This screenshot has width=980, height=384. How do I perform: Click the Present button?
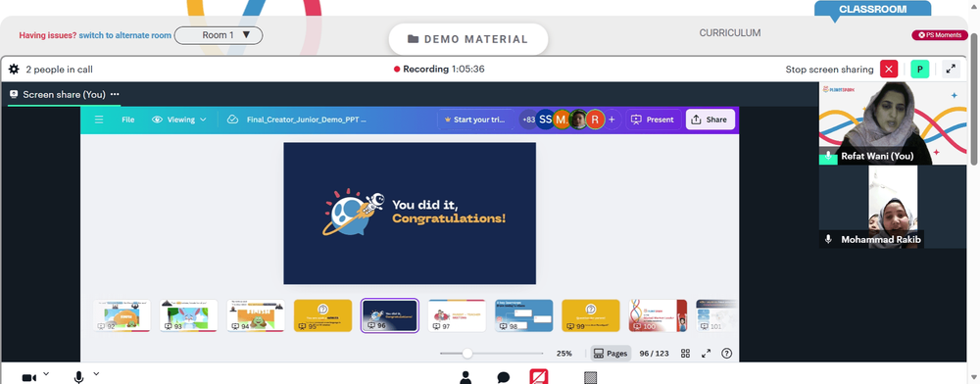(x=653, y=120)
